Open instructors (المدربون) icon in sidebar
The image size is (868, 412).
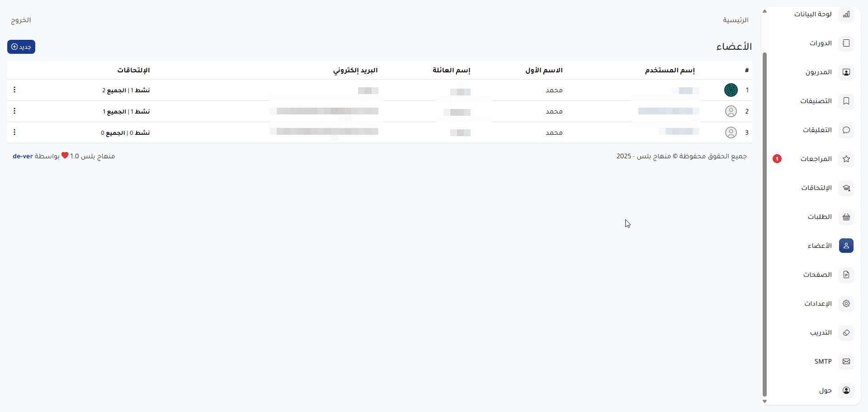pos(846,72)
